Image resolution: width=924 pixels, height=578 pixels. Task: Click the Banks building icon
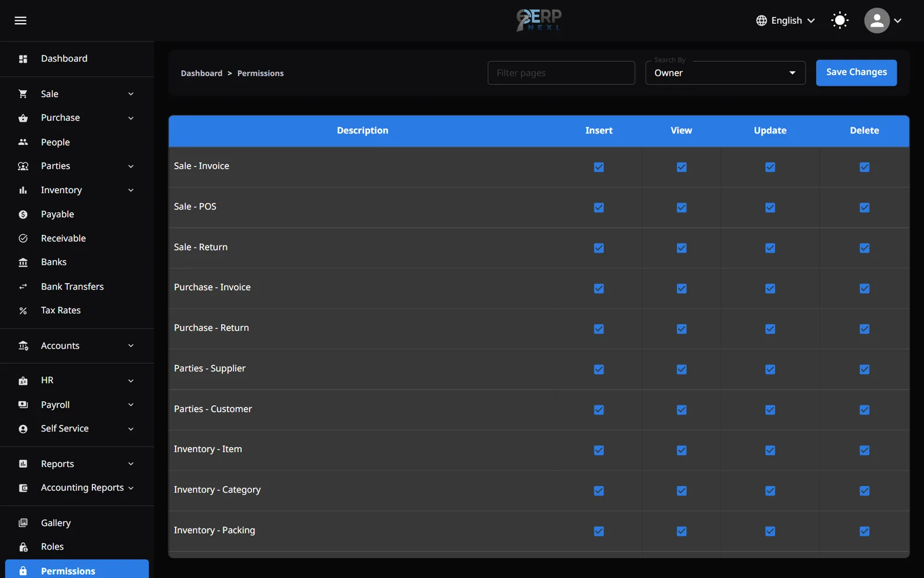23,262
